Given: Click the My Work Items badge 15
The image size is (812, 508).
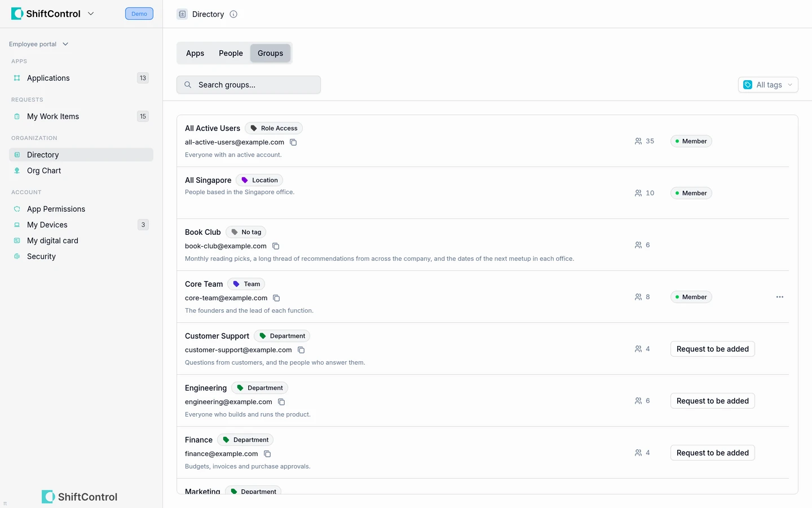Looking at the screenshot, I should pos(143,116).
